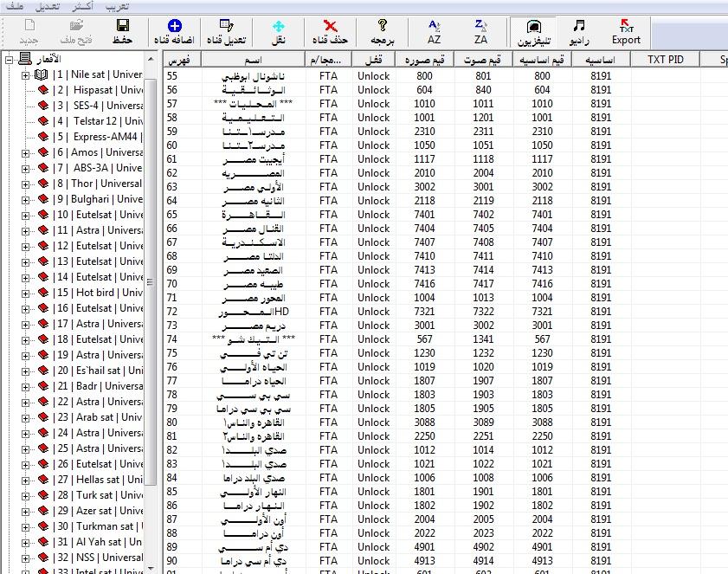Click the Open File (فتح ملف) folder icon
The width and height of the screenshot is (728, 574).
click(x=76, y=26)
